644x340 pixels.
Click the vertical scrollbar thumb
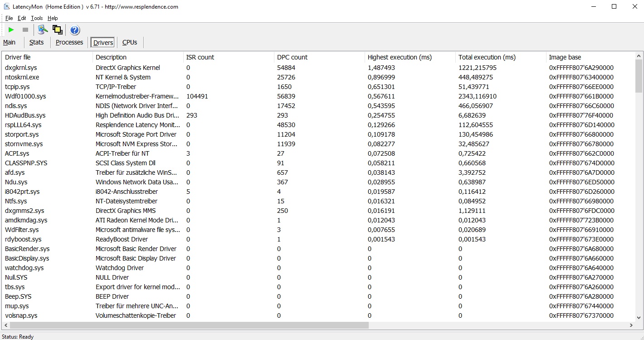coord(639,76)
